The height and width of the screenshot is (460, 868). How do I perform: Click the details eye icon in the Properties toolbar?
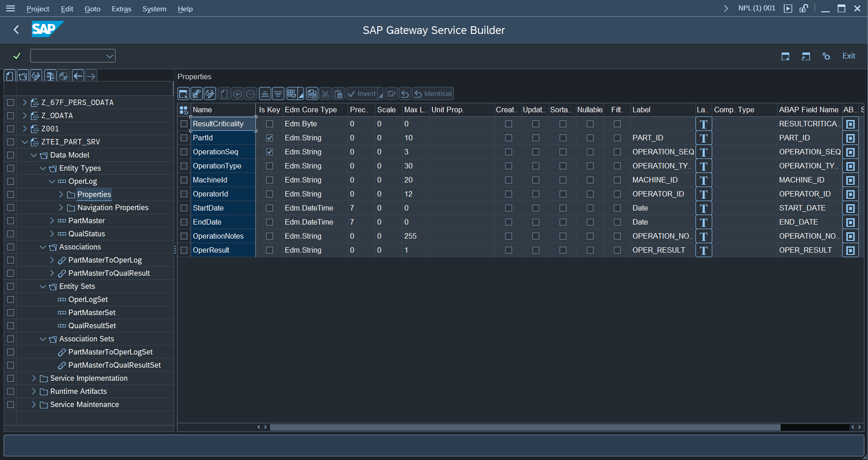[x=197, y=94]
